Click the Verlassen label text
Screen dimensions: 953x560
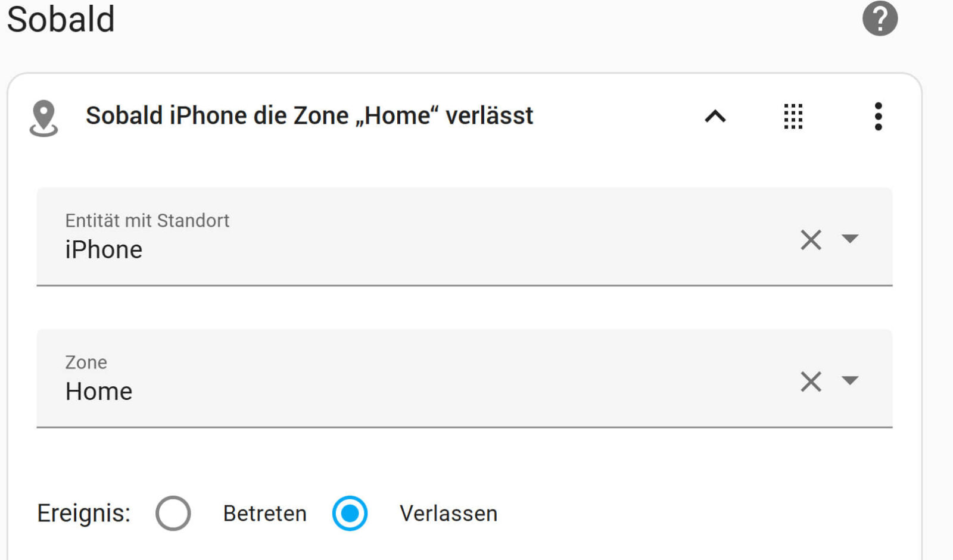pos(449,513)
